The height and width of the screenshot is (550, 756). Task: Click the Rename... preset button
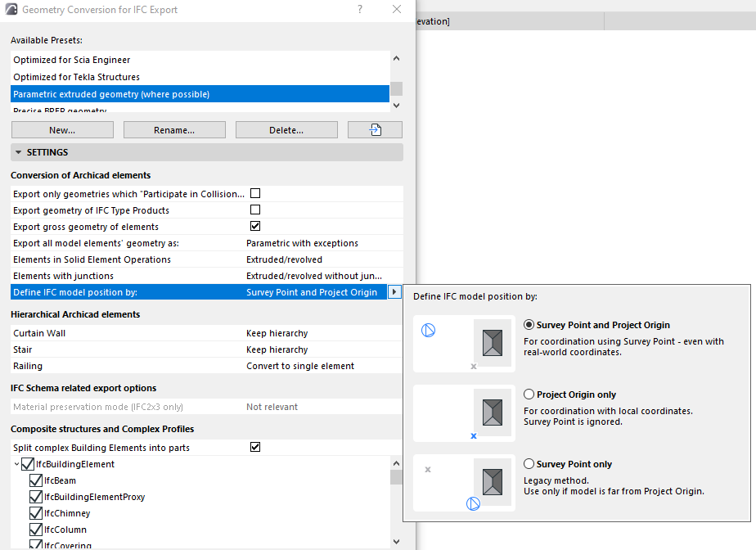[x=174, y=130]
